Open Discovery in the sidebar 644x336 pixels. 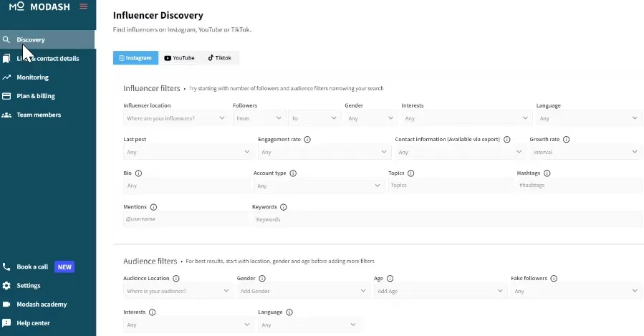(47, 39)
